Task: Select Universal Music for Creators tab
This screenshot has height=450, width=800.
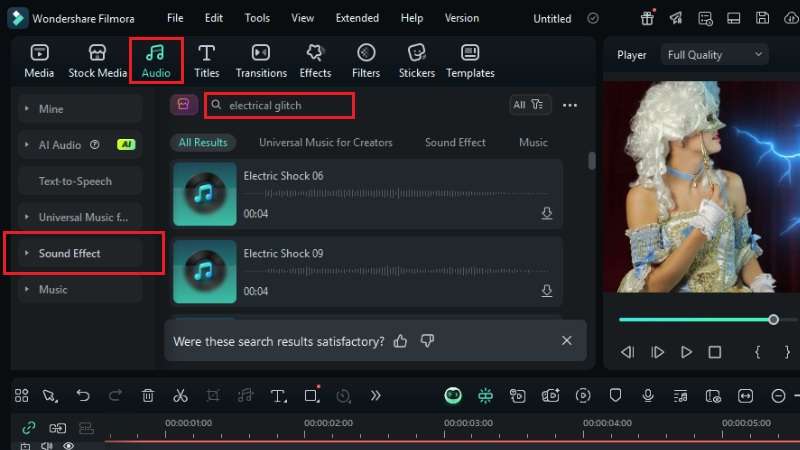Action: tap(326, 142)
